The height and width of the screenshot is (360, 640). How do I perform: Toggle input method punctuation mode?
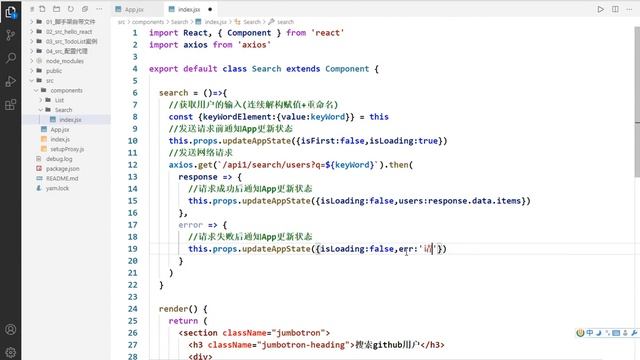pos(608,333)
